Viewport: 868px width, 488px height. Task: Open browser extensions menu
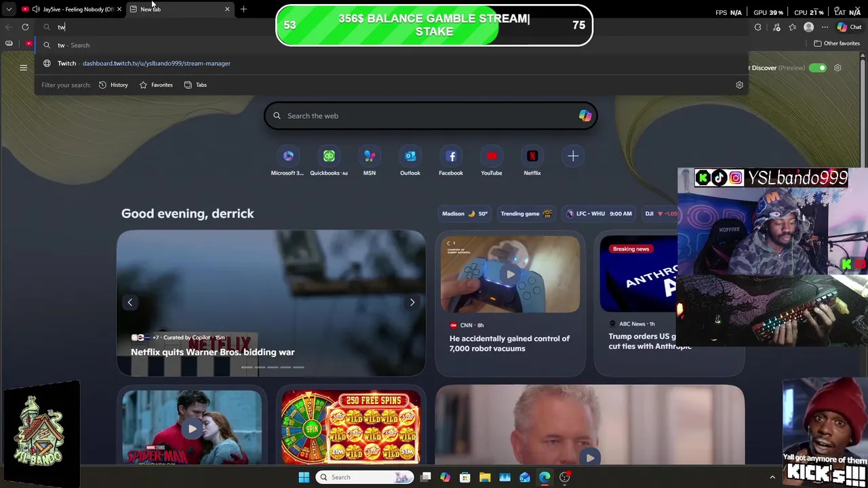click(x=757, y=27)
